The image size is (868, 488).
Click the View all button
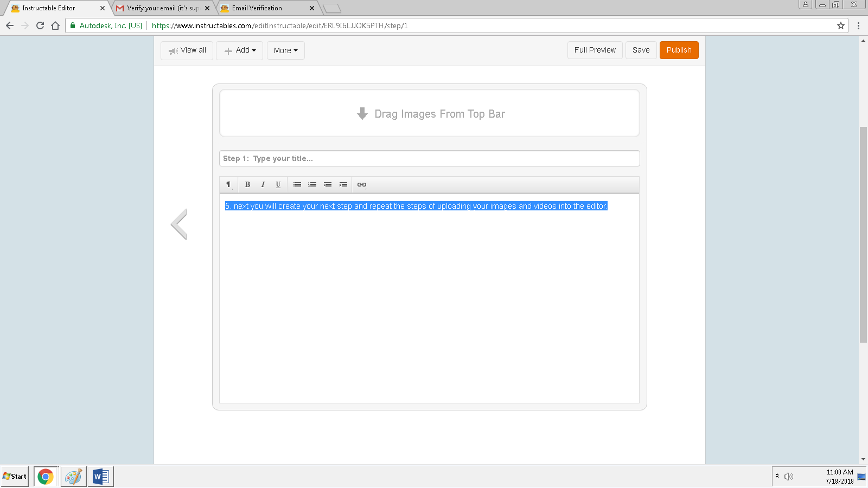tap(187, 50)
